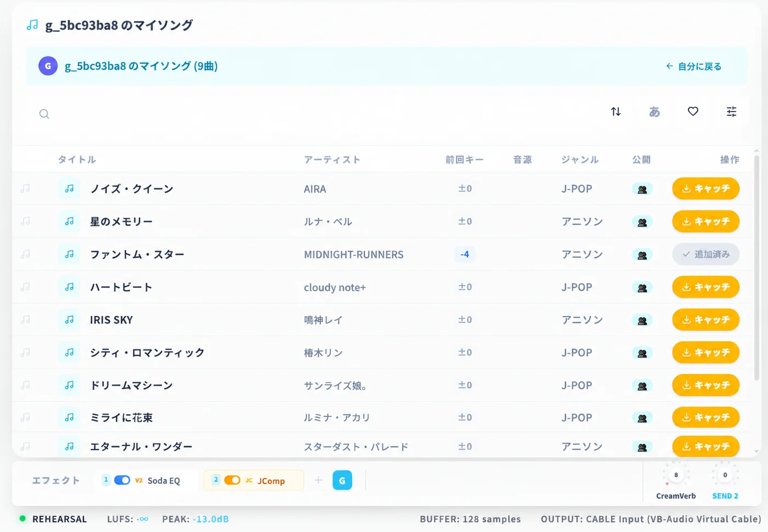The image size is (768, 532).
Task: Add an effect with the plus icon
Action: [x=318, y=480]
